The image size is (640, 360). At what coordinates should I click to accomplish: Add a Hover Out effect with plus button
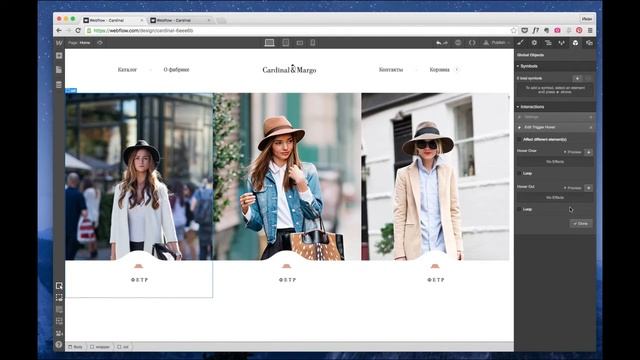(x=589, y=188)
